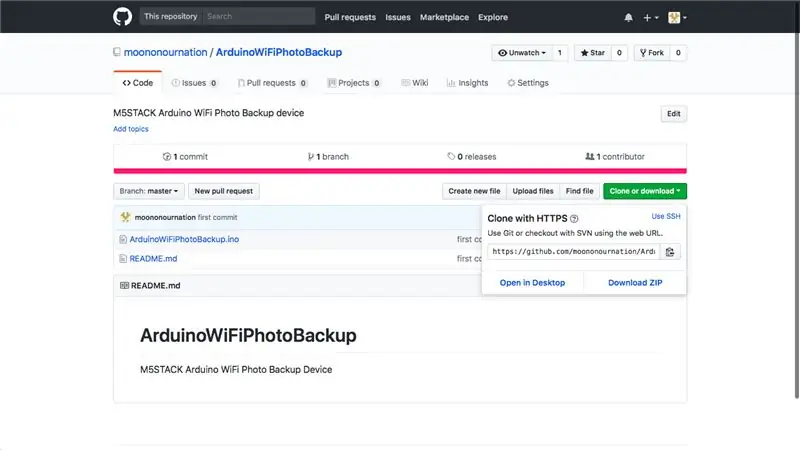This screenshot has height=450, width=800.
Task: Open the Insights tab
Action: tap(467, 83)
